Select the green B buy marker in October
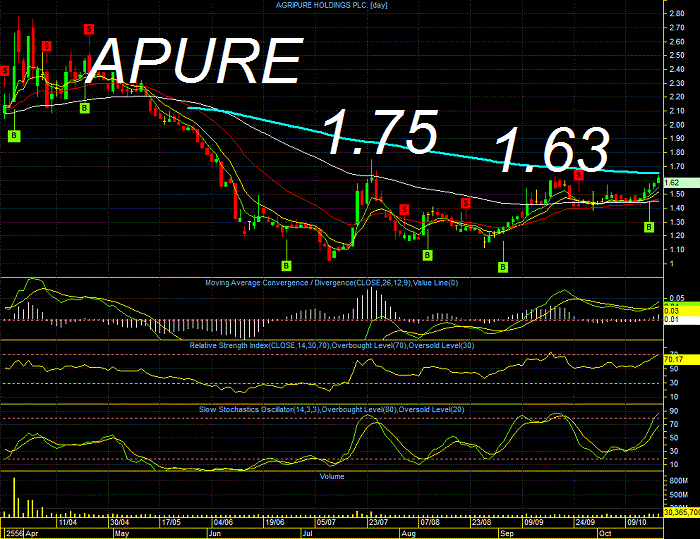This screenshot has height=539, width=700. point(649,227)
